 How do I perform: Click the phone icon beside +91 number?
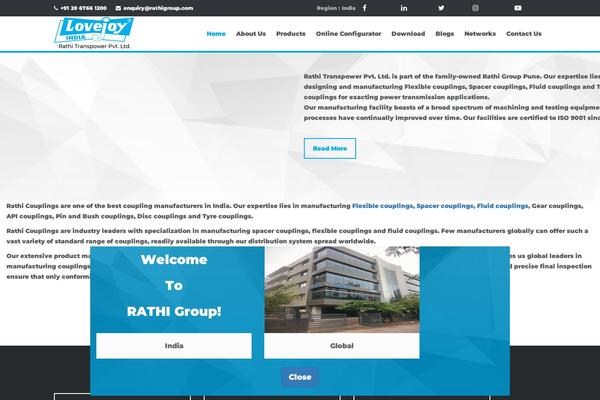(x=56, y=8)
